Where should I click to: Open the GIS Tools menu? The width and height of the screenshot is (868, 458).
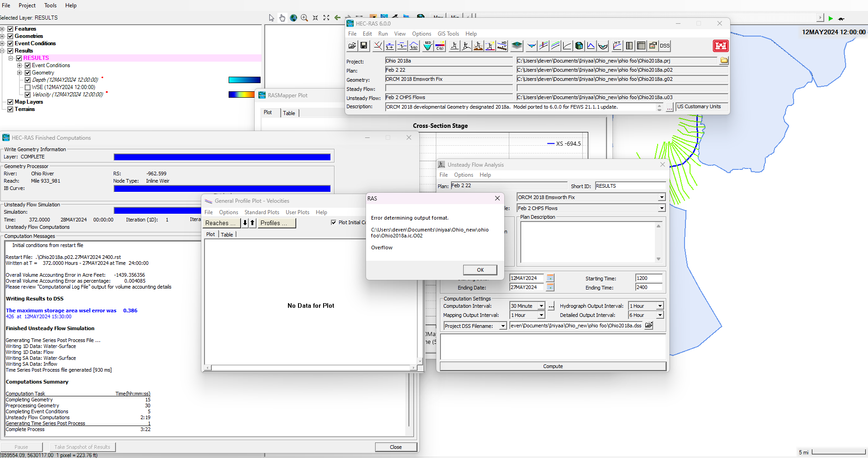coord(448,34)
